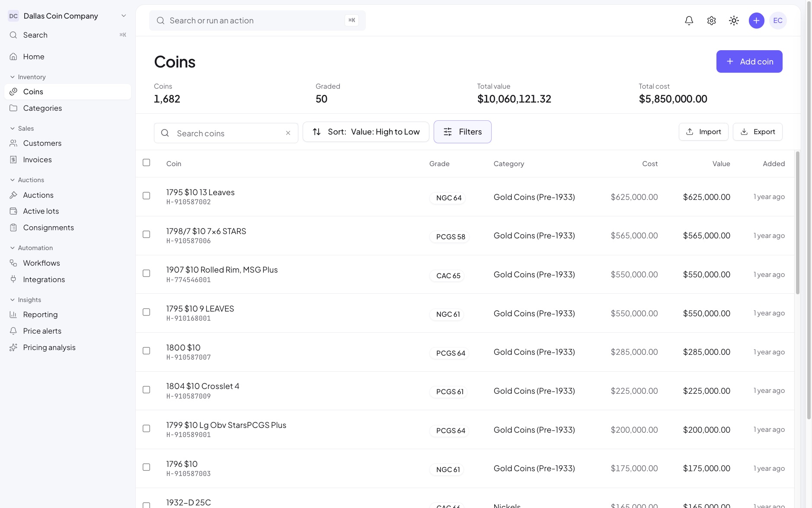Screen dimensions: 812x508
Task: Open the Dallas Coin Company switcher
Action: tap(68, 16)
